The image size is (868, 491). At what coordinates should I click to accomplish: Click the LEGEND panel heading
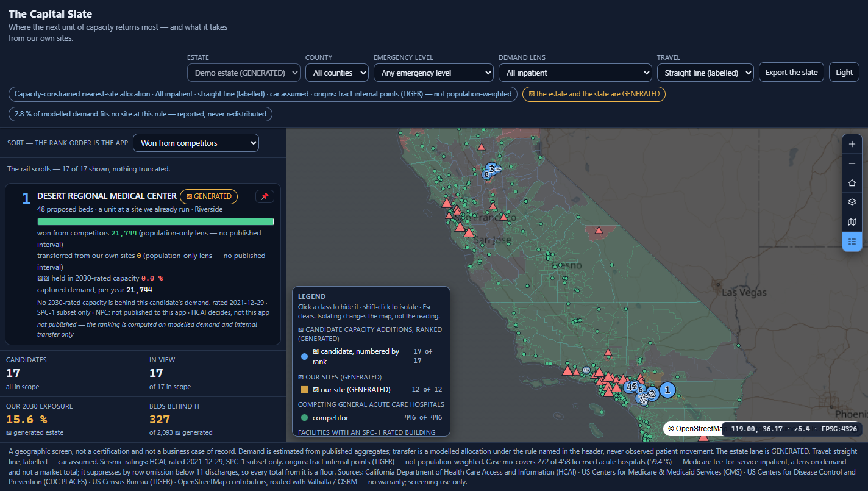tap(311, 296)
